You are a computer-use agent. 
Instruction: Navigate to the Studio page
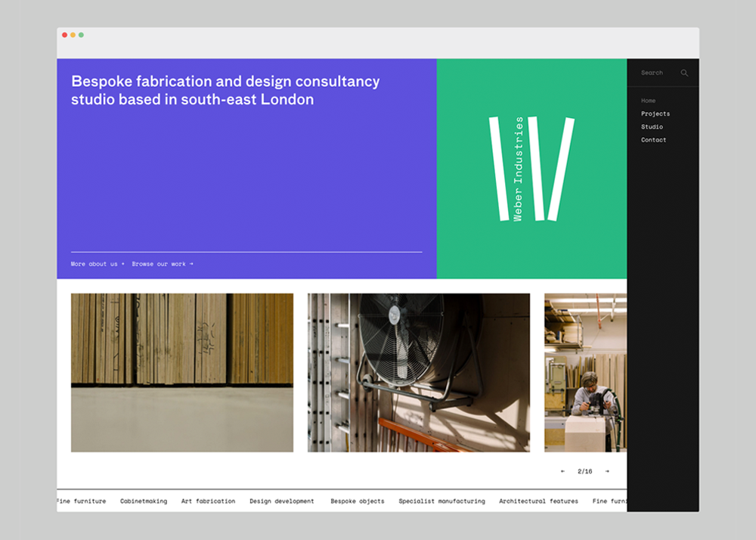tap(652, 127)
